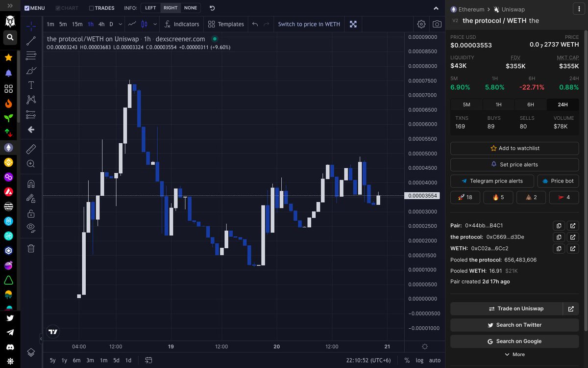This screenshot has width=588, height=368.
Task: Open the trending flame icon in sidebar
Action: pos(9,104)
